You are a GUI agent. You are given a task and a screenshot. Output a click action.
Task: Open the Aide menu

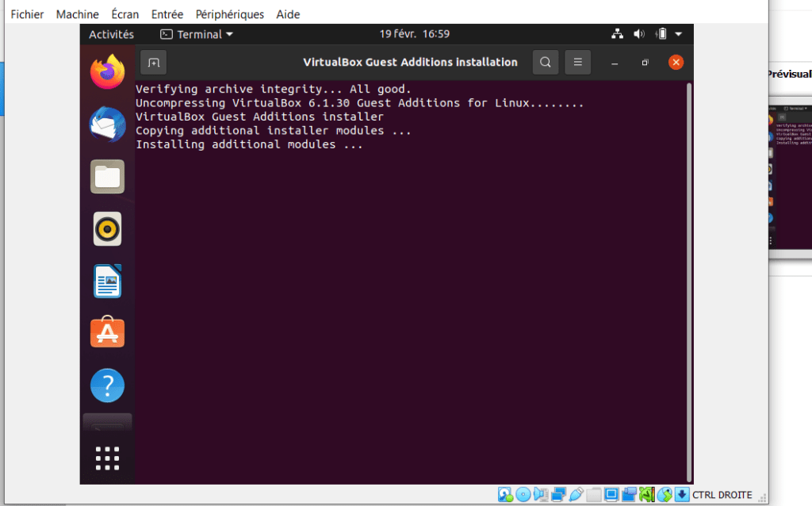pos(288,14)
